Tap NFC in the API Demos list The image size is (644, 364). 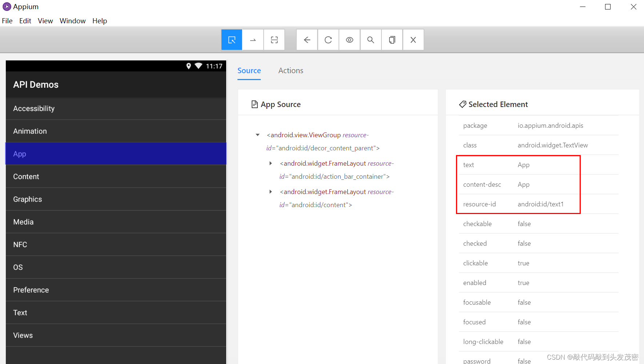click(116, 245)
